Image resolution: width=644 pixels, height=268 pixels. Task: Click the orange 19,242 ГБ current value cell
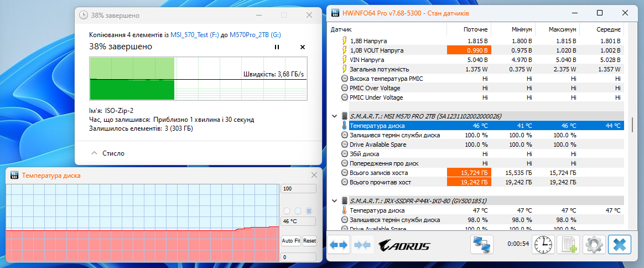click(x=469, y=182)
